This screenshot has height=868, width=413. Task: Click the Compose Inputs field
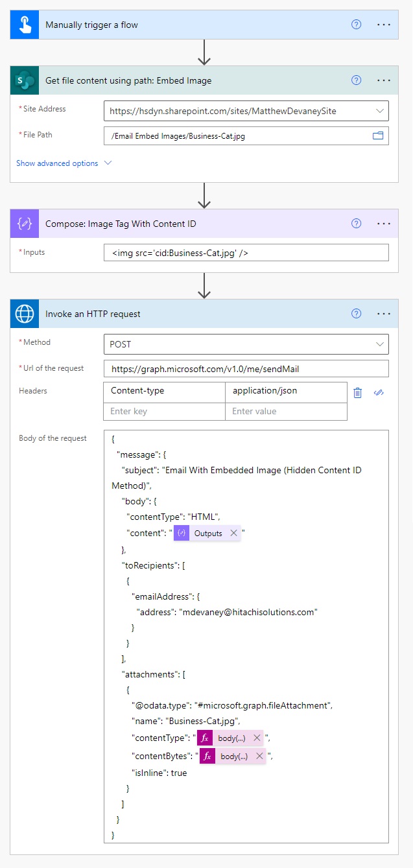coord(246,252)
